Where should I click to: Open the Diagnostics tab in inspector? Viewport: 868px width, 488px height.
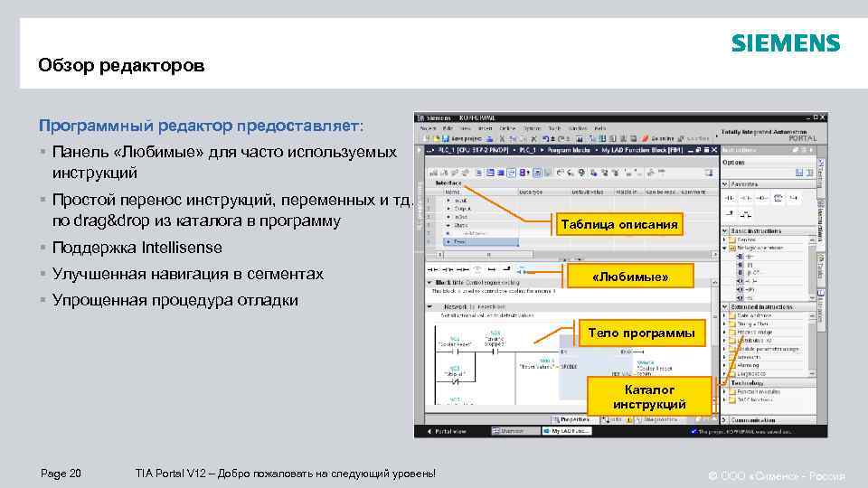pyautogui.click(x=659, y=420)
